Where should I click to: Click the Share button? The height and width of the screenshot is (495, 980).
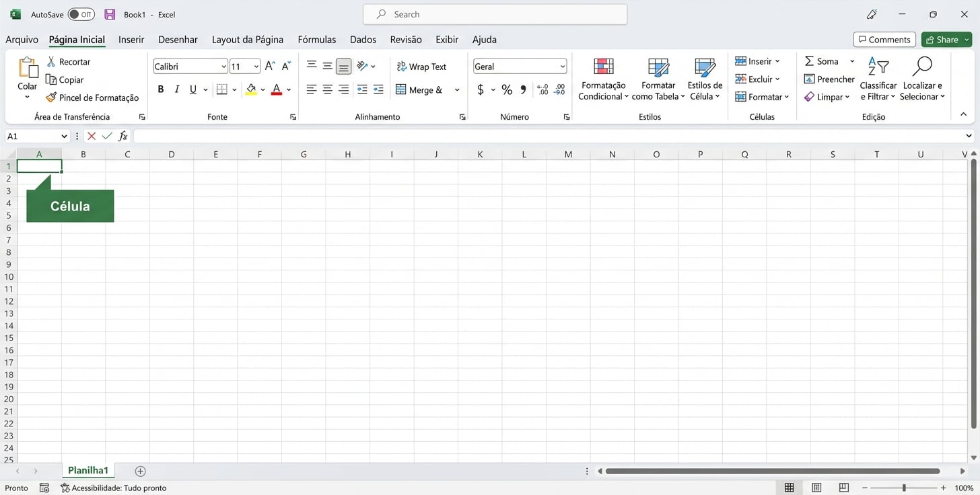pos(946,40)
